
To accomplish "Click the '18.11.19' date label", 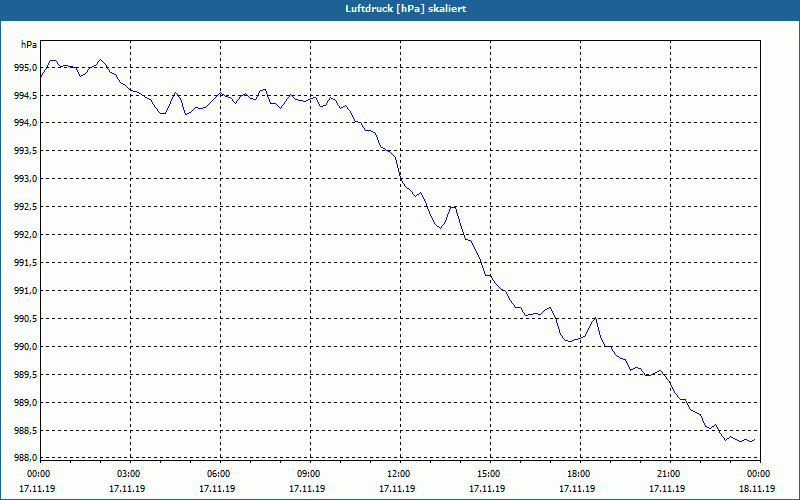I will point(757,489).
